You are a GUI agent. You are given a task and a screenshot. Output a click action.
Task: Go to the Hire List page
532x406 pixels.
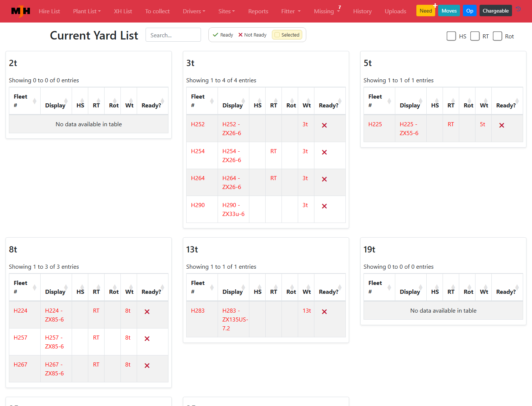(x=49, y=11)
